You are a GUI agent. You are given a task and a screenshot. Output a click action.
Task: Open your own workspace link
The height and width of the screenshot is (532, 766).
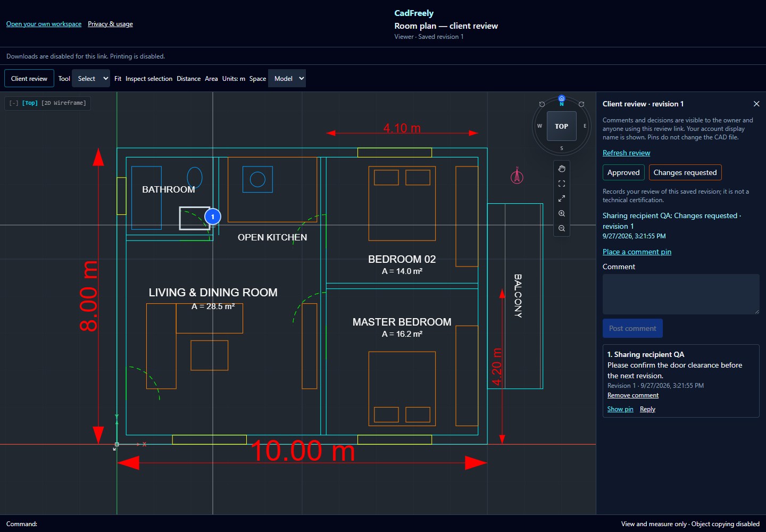coord(44,24)
